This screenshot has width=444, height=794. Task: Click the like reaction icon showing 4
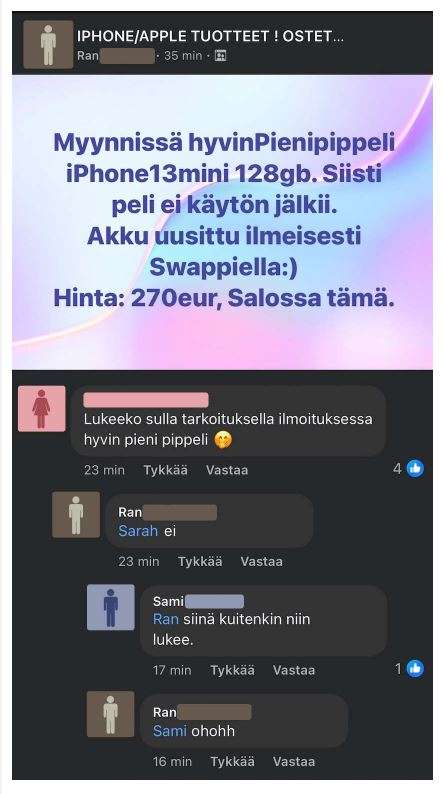415,469
